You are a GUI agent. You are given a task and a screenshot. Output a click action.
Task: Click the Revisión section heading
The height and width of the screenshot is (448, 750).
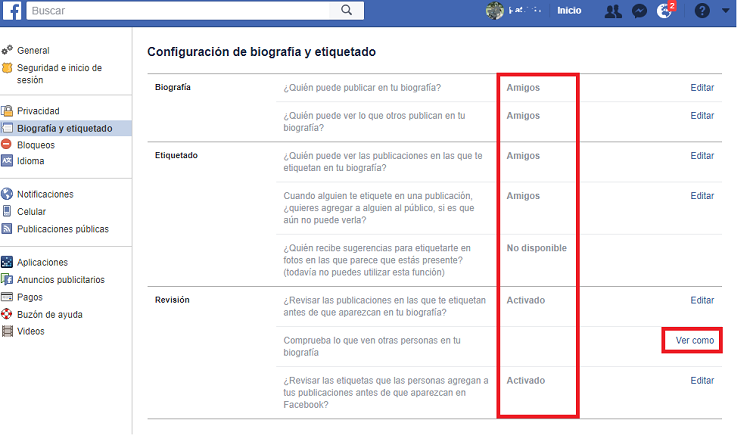172,300
